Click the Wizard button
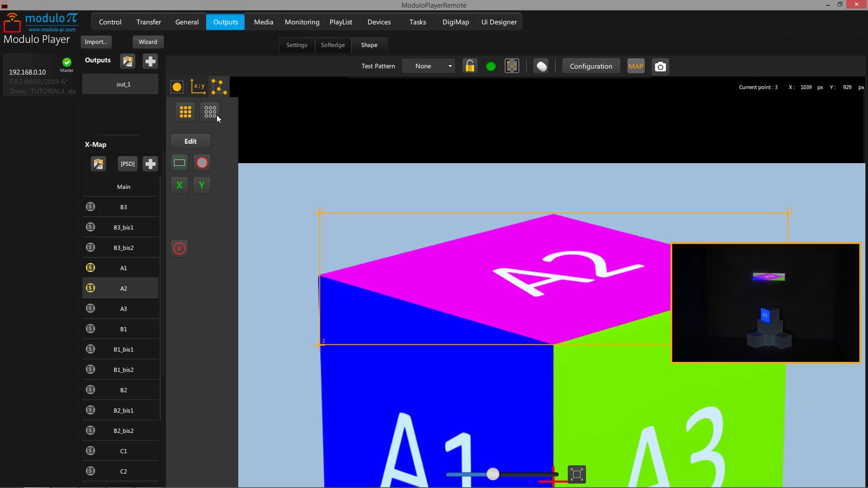 tap(148, 42)
